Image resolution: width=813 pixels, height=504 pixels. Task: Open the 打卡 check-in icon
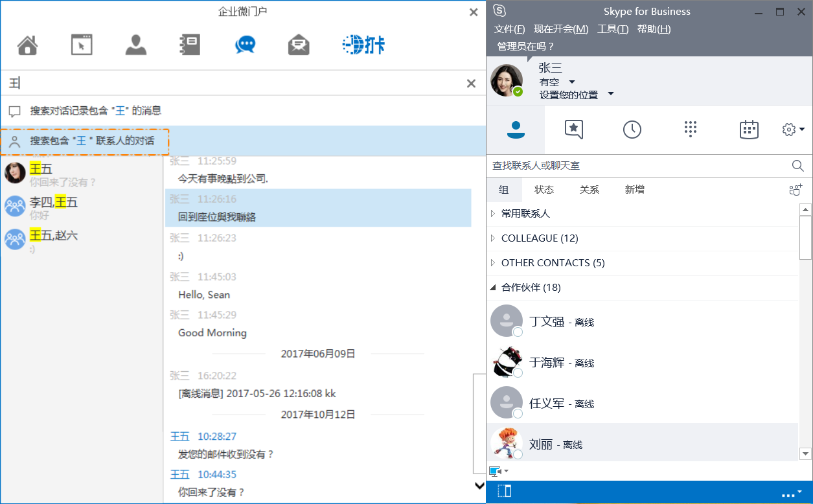click(x=363, y=45)
